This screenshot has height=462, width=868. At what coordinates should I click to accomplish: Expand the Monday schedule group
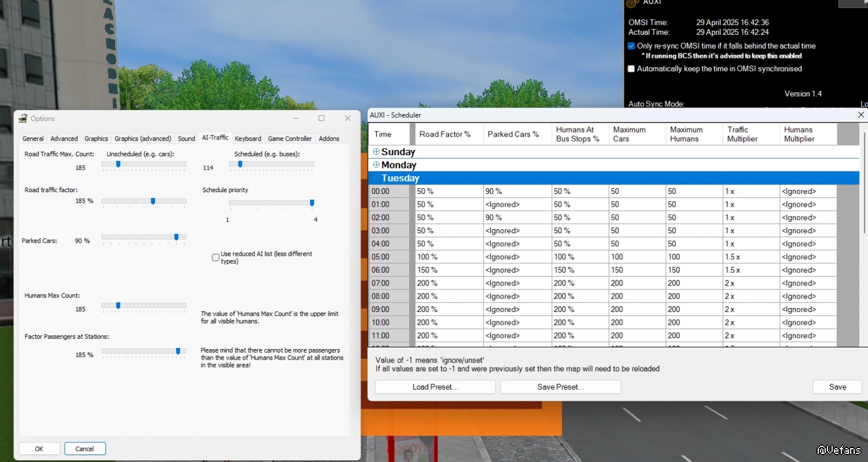pyautogui.click(x=376, y=165)
